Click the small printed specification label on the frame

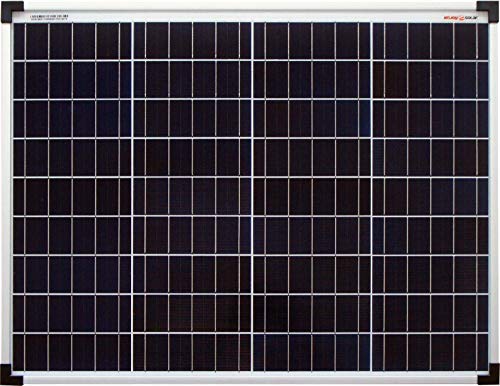(x=49, y=18)
